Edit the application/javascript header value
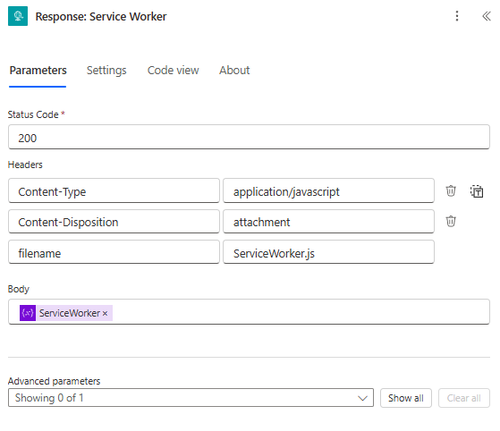 point(329,191)
